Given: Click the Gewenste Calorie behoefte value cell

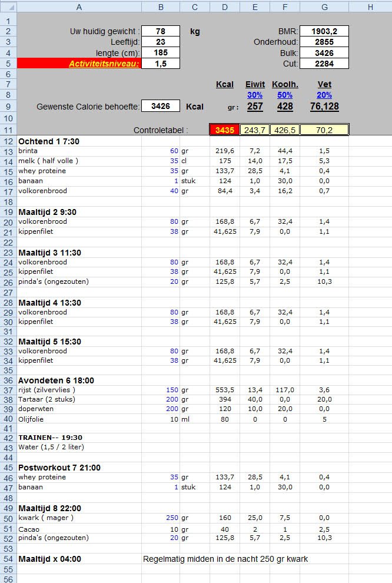Looking at the screenshot, I should [x=161, y=107].
